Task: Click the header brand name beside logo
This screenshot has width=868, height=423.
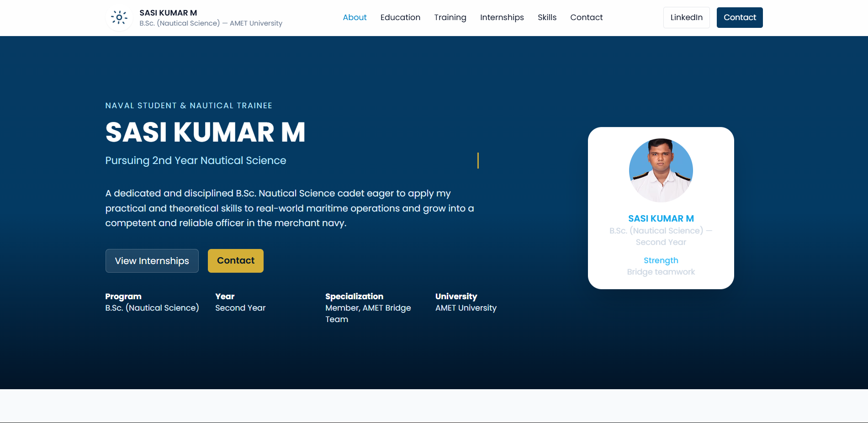Action: pos(168,13)
